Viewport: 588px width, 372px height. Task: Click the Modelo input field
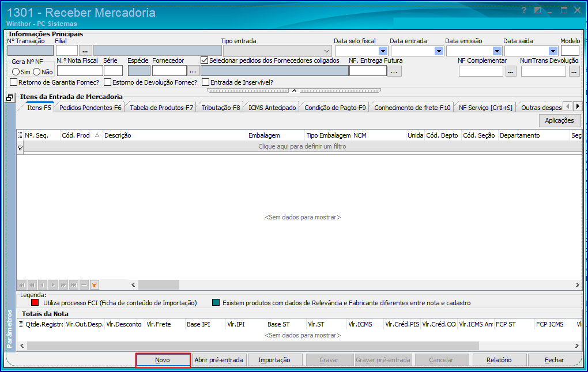[x=570, y=51]
